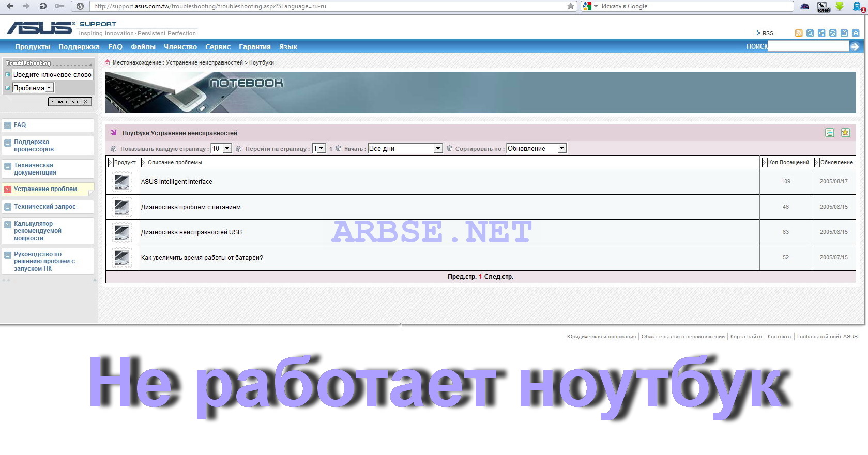This screenshot has width=868, height=455.
Task: Open the Продукты menu
Action: (33, 46)
